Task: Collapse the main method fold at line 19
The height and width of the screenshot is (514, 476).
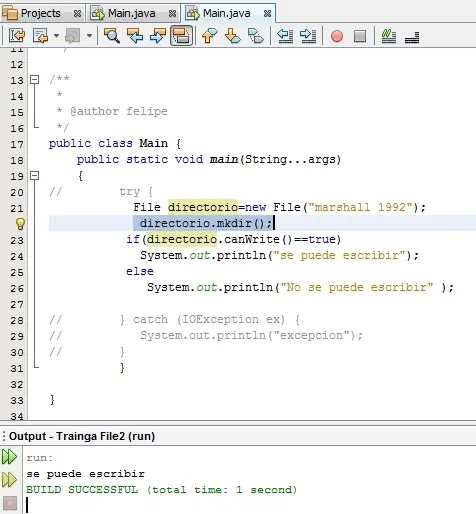Action: click(x=35, y=175)
